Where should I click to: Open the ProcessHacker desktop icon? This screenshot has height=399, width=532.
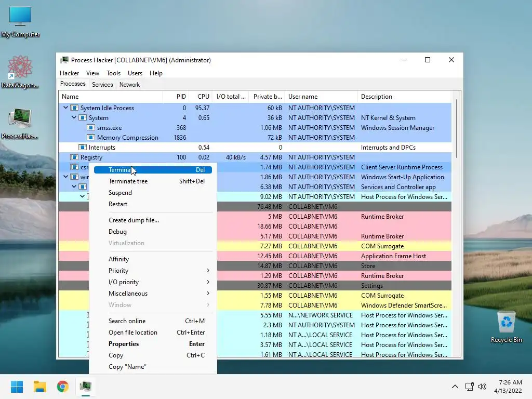20,124
